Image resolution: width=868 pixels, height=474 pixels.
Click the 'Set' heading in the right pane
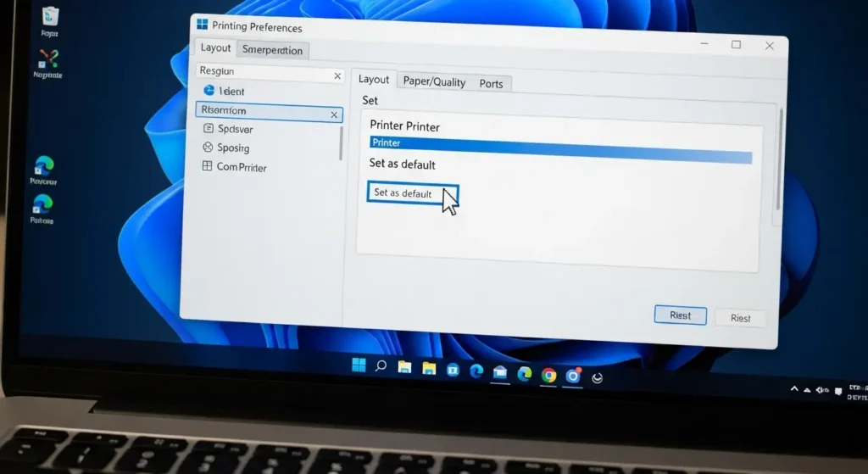pyautogui.click(x=370, y=100)
